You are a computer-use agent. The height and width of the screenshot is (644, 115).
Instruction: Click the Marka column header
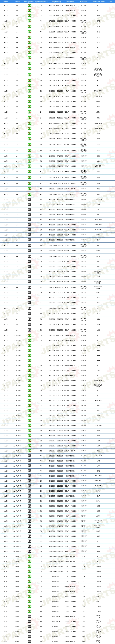click(x=6, y=1)
